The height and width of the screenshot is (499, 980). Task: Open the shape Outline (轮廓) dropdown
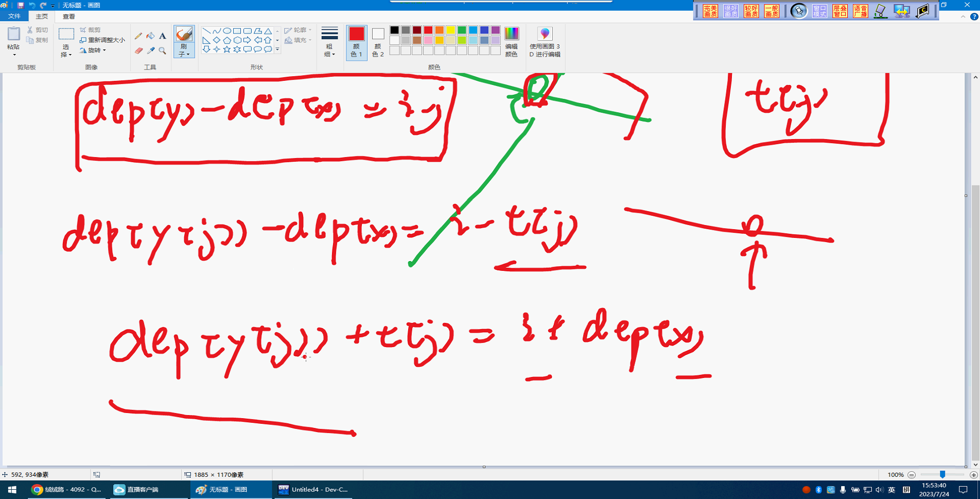pos(298,30)
